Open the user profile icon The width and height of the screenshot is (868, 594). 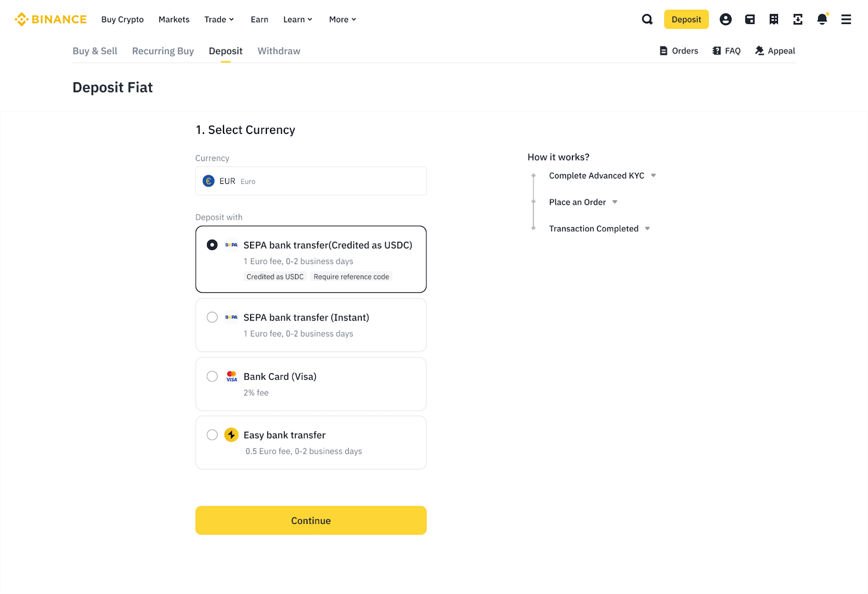[x=725, y=20]
